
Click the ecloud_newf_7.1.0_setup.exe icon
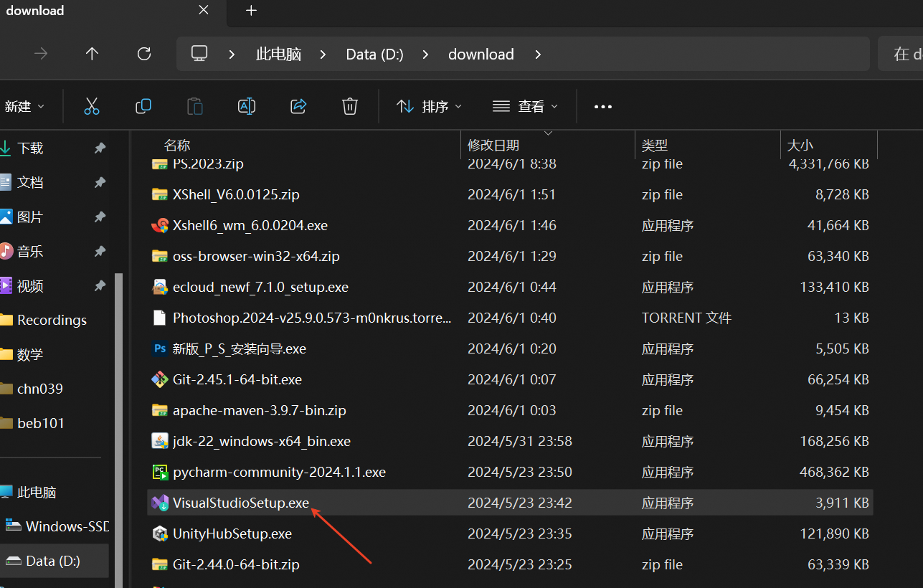tap(159, 287)
